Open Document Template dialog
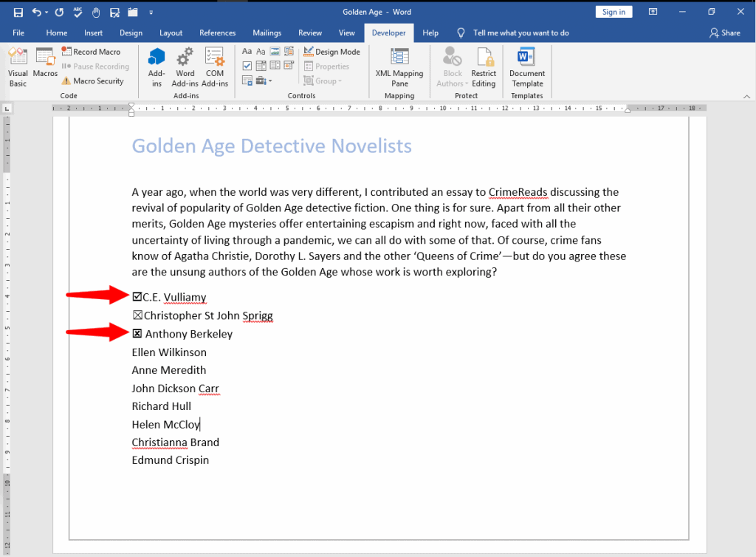Screen dimensions: 756x557 (527, 67)
